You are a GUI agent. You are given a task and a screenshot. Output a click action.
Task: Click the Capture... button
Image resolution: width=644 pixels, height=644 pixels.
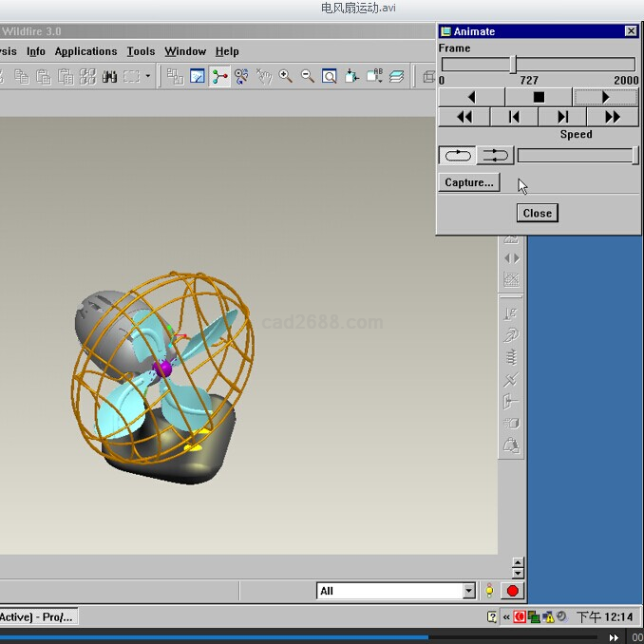click(469, 182)
